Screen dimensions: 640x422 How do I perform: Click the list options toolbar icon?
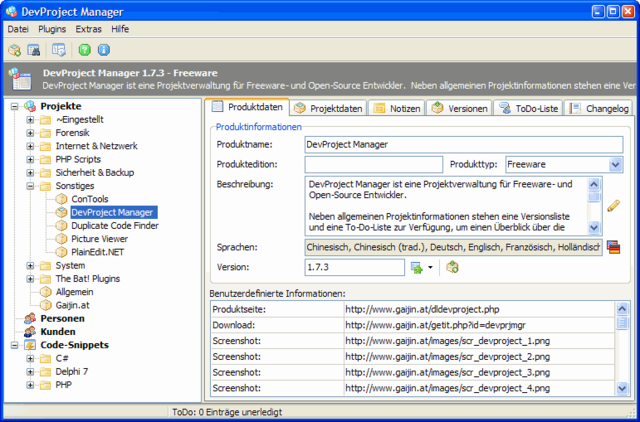click(x=59, y=50)
